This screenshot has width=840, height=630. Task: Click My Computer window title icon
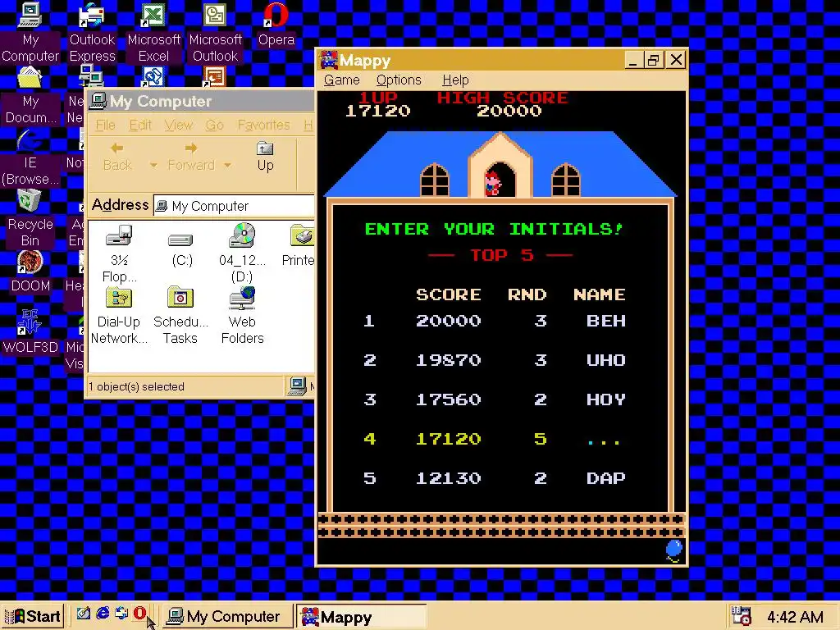click(98, 101)
